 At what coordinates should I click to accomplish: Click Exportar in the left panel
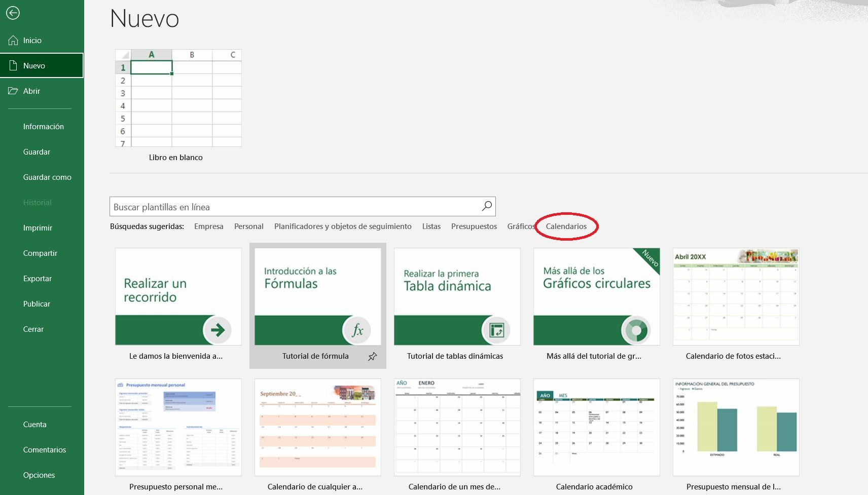pos(37,279)
